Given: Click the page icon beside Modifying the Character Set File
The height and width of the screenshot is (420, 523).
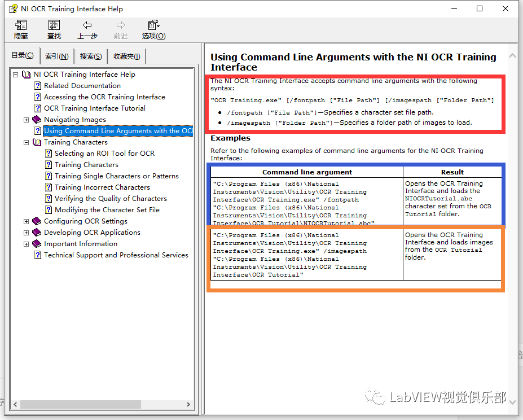Looking at the screenshot, I should click(x=49, y=209).
